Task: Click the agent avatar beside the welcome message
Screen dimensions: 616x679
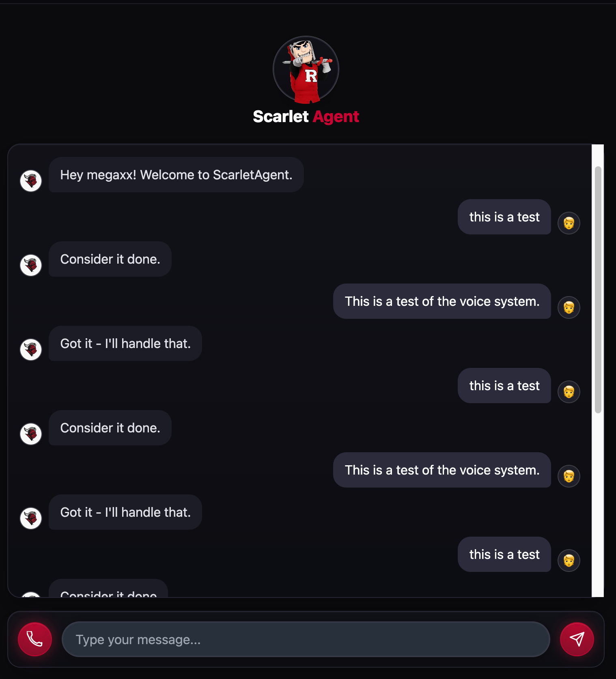Action: click(31, 181)
